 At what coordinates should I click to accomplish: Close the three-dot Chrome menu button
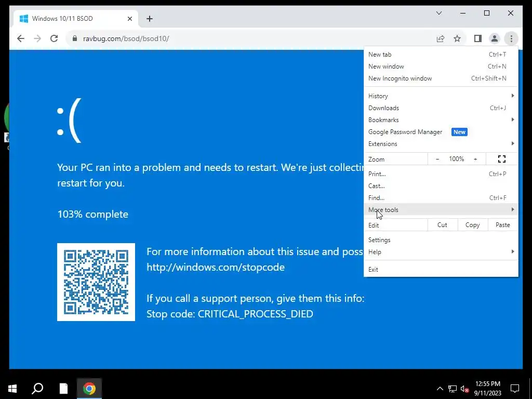tap(511, 38)
